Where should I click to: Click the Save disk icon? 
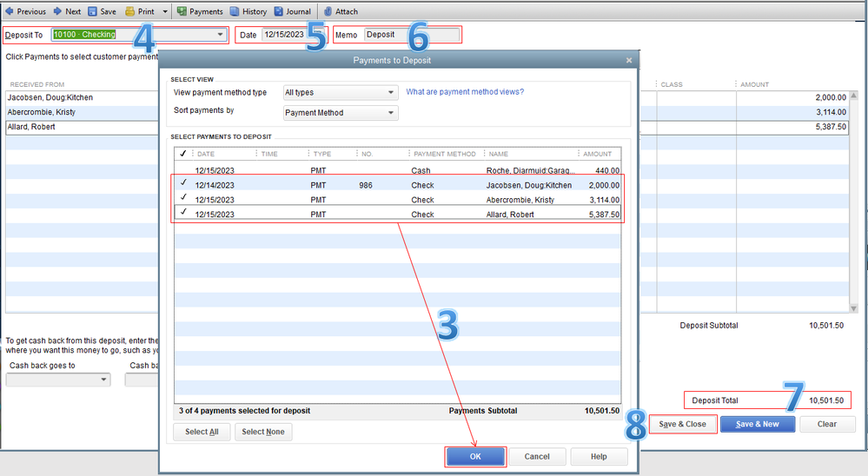click(92, 12)
